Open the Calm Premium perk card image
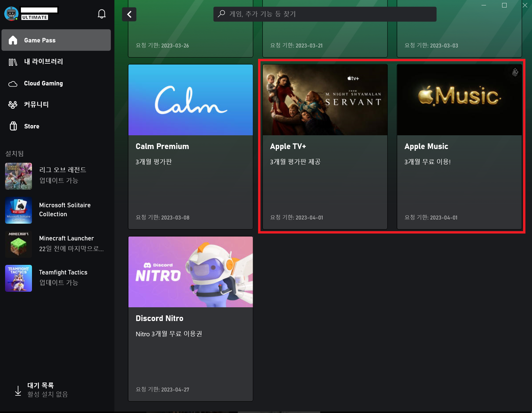This screenshot has width=532, height=413. (x=191, y=100)
